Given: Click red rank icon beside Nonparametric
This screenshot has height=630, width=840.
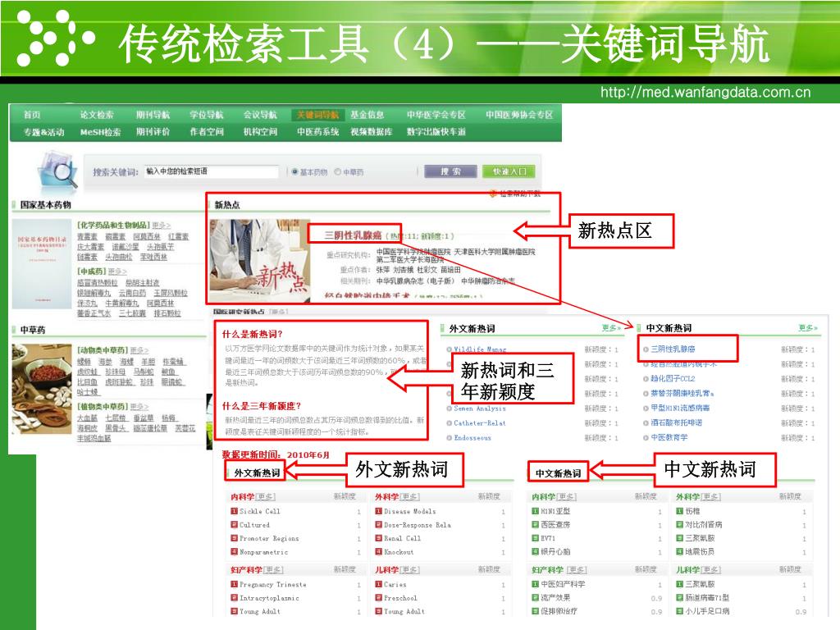Looking at the screenshot, I should [234, 551].
